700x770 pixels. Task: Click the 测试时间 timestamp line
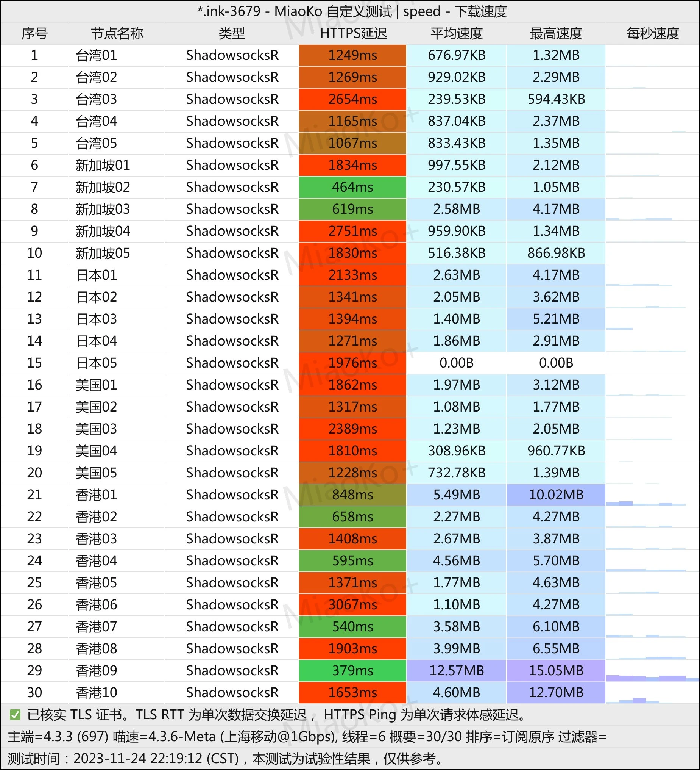pos(225,759)
